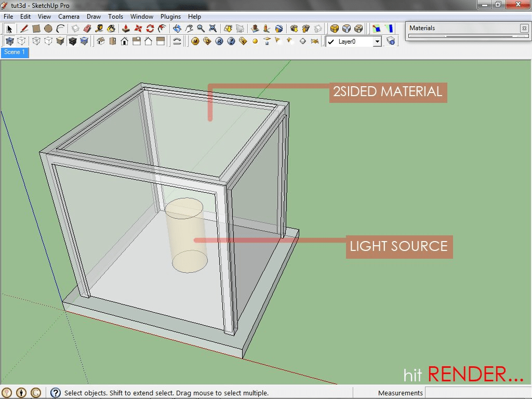Switch to Shaded face style

pyautogui.click(x=60, y=42)
